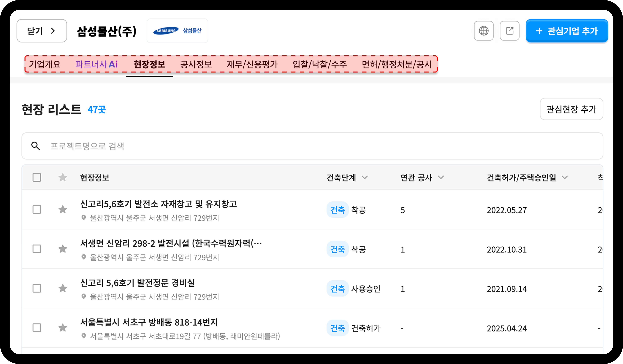Star the header favorite icon
Image resolution: width=623 pixels, height=364 pixels.
[x=63, y=178]
